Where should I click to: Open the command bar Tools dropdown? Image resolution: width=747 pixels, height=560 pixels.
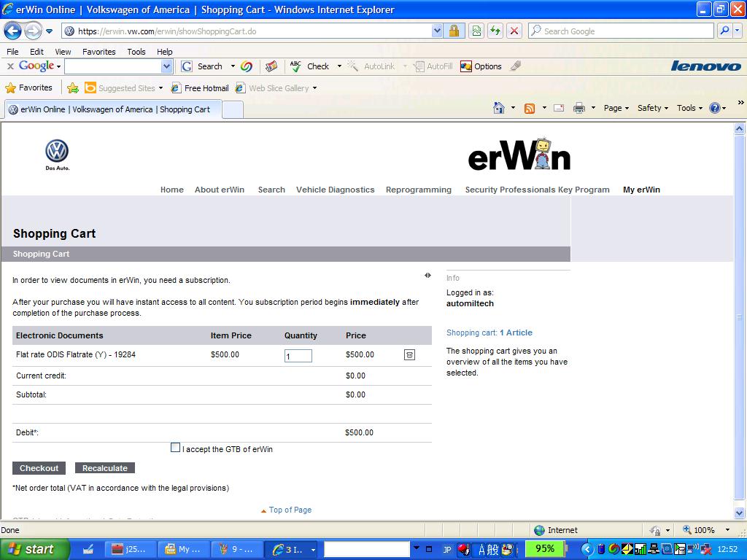coord(689,108)
